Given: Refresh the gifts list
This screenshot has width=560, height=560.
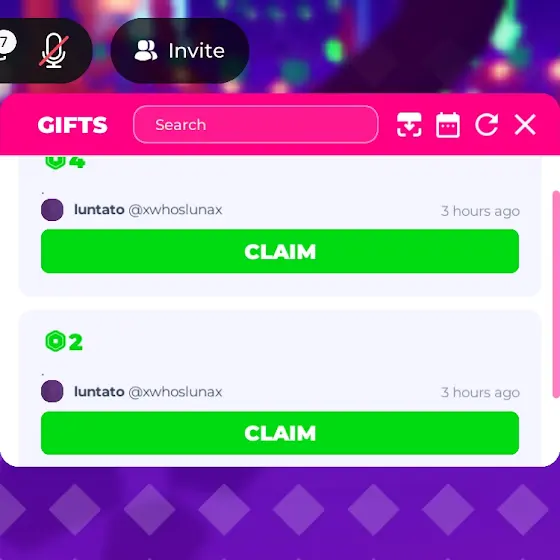Looking at the screenshot, I should (486, 125).
